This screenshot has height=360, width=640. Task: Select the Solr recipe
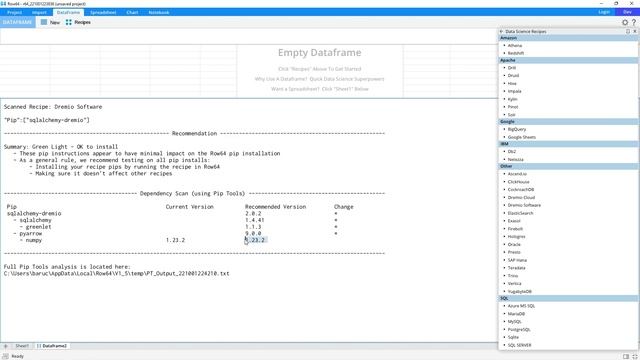511,115
